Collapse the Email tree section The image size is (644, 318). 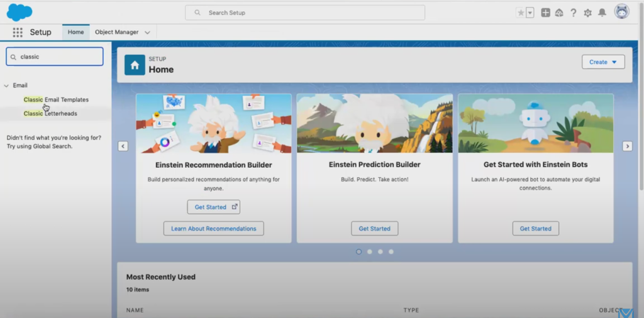tap(6, 85)
